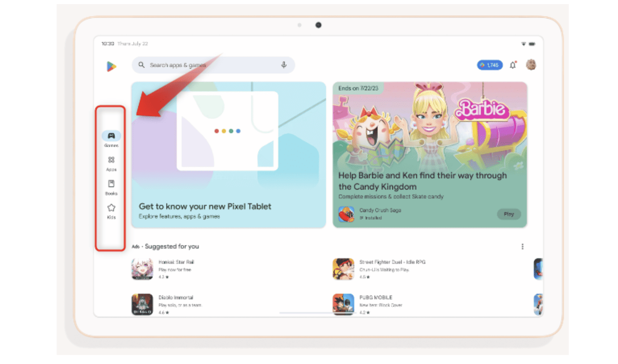The image size is (618, 364).
Task: Click the Candy Crush Saga label
Action: (380, 210)
